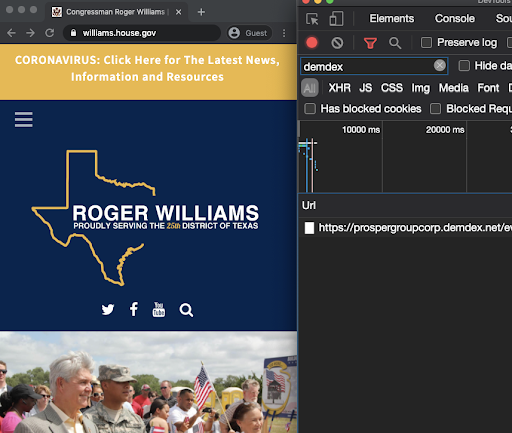Open the Twitter social link
The image size is (512, 433).
108,310
